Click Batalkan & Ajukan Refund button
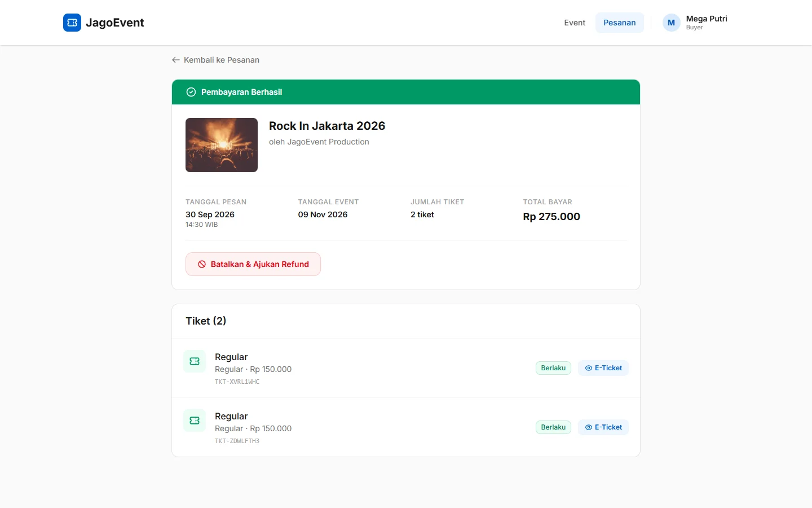This screenshot has height=508, width=812. [253, 264]
